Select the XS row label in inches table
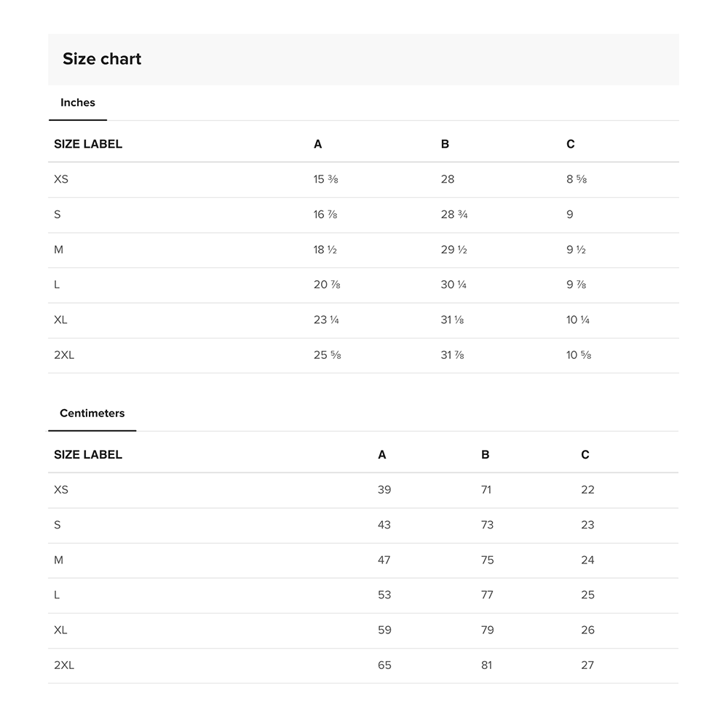728x728 pixels. (61, 179)
